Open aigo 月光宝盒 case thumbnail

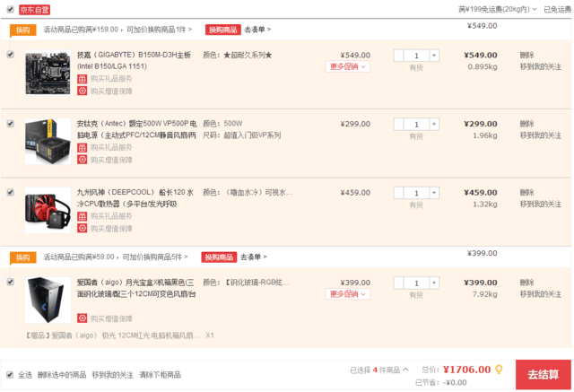coord(48,301)
